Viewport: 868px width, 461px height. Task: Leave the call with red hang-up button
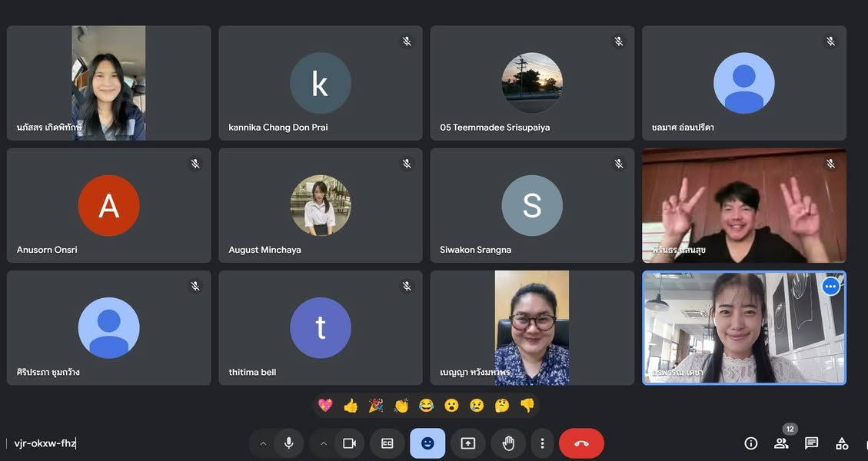pos(581,443)
